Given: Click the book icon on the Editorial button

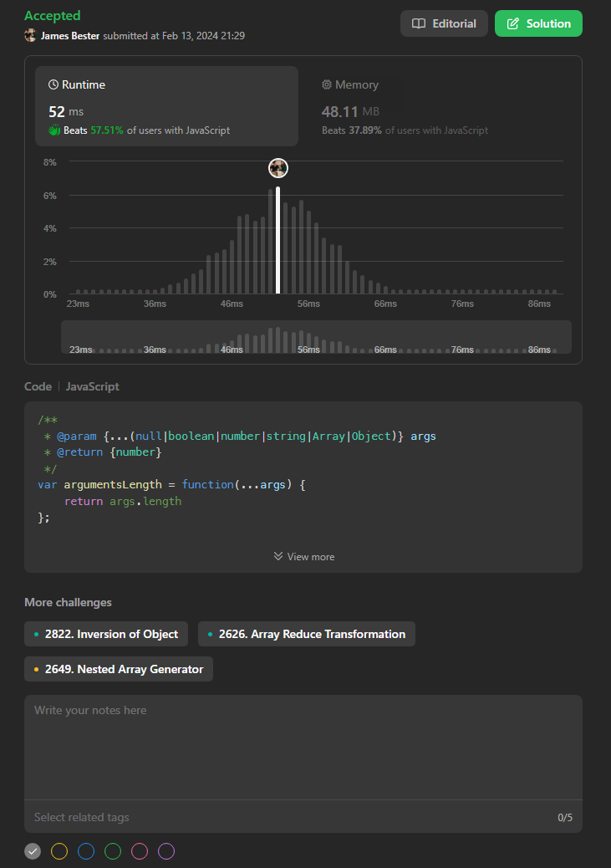Looking at the screenshot, I should pos(418,23).
